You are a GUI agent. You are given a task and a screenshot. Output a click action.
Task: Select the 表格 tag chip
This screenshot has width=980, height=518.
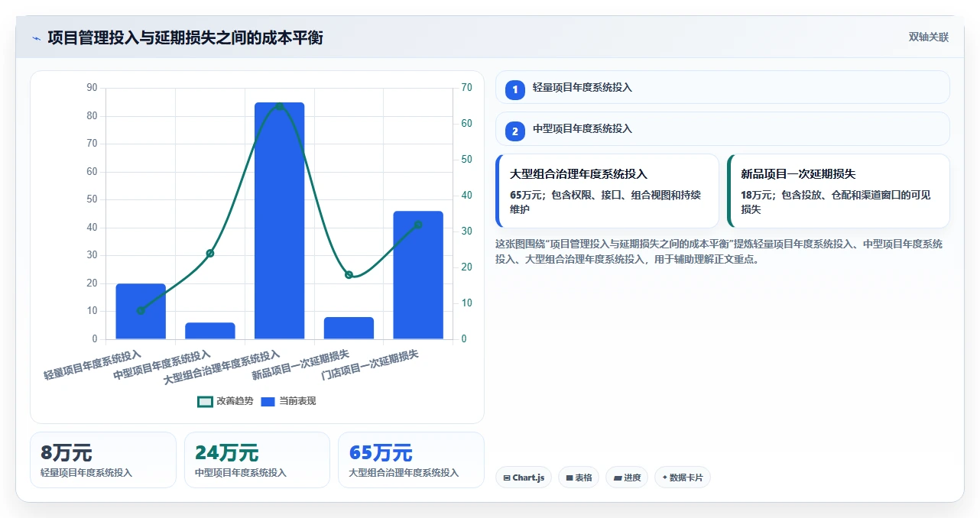579,478
